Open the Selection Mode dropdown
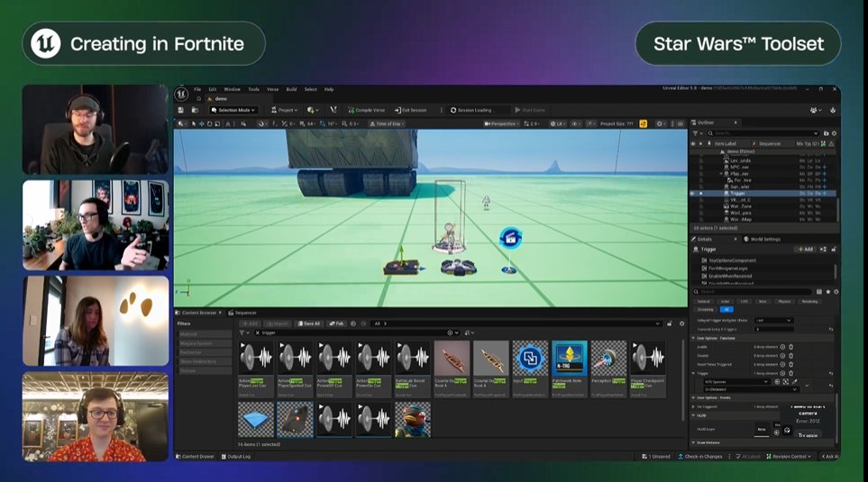Image resolution: width=868 pixels, height=482 pixels. [x=233, y=110]
